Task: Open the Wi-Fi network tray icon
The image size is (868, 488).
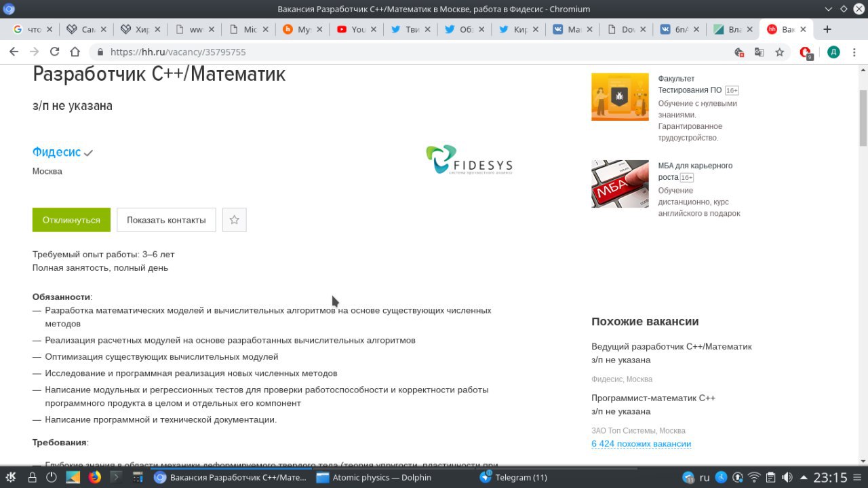Action: click(x=754, y=477)
